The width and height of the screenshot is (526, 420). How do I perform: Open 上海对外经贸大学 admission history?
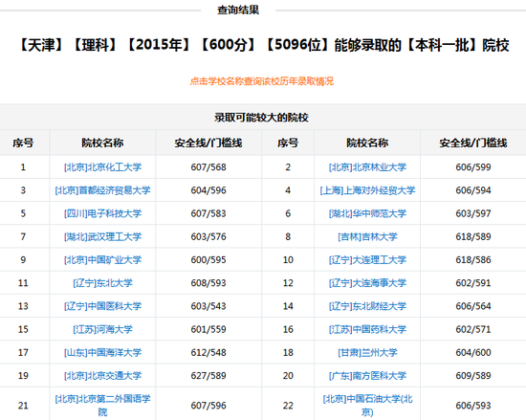click(x=367, y=190)
